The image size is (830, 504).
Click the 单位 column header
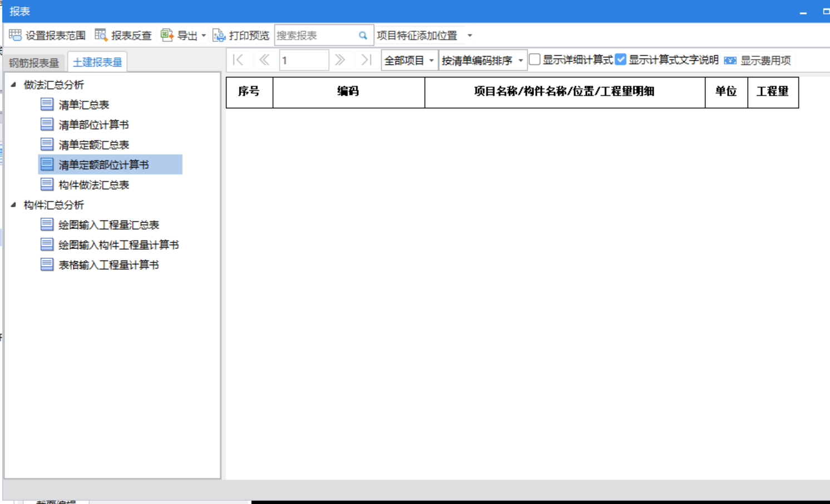pyautogui.click(x=726, y=92)
